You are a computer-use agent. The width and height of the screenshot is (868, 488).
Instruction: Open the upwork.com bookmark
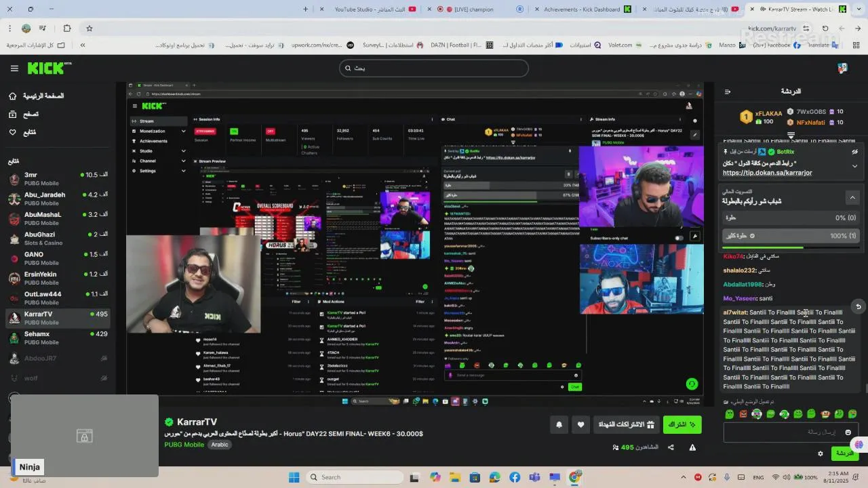(323, 45)
